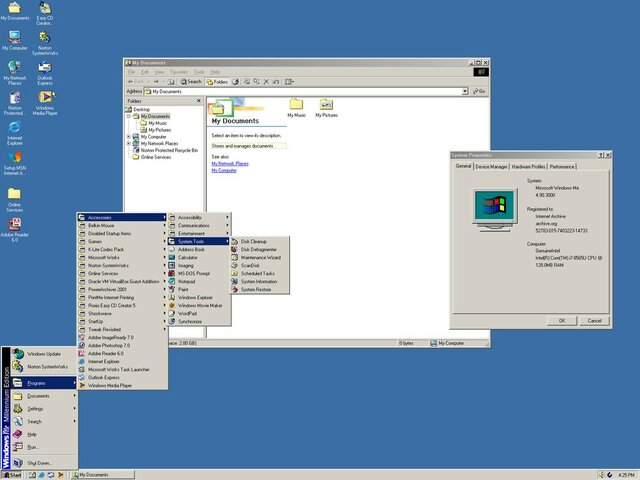Click OK in System Properties
Image resolution: width=640 pixels, height=480 pixels.
tap(562, 321)
